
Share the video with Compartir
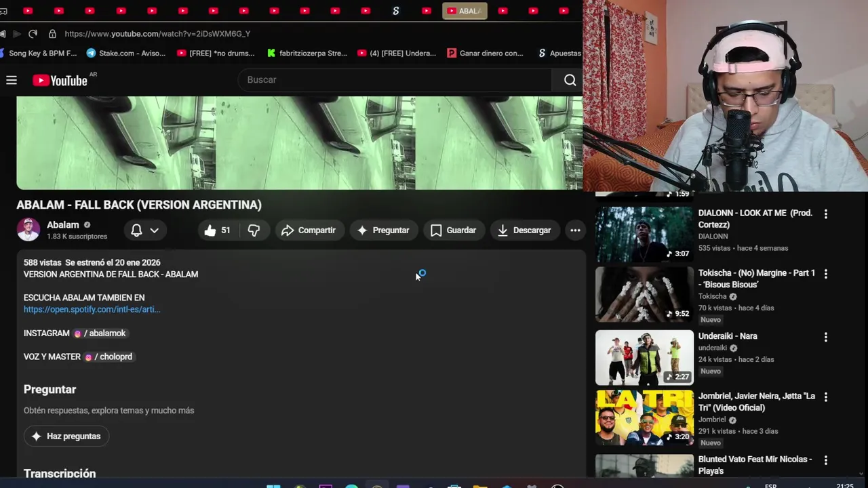309,230
